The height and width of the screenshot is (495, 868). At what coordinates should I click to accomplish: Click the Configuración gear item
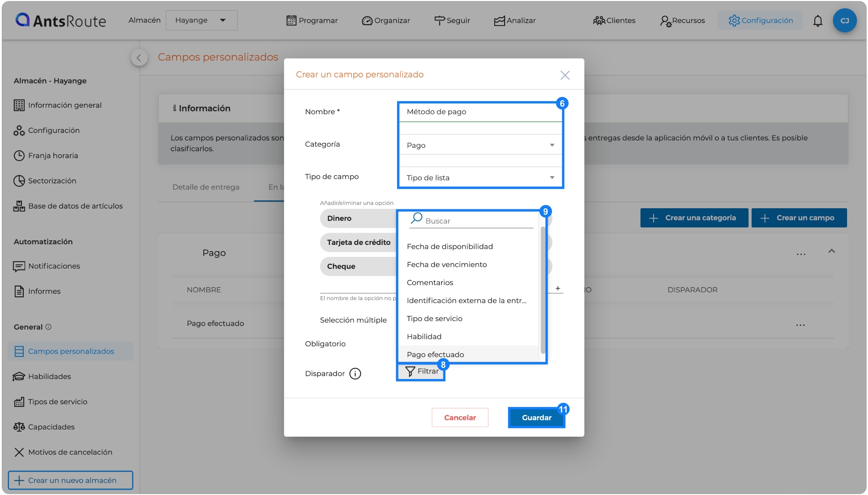pyautogui.click(x=760, y=21)
